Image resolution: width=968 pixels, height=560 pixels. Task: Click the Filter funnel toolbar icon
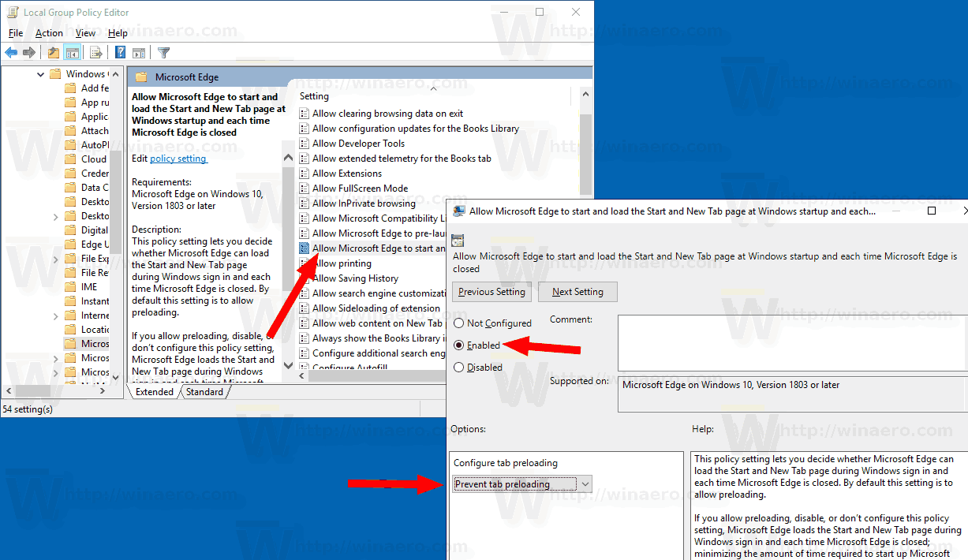point(163,53)
